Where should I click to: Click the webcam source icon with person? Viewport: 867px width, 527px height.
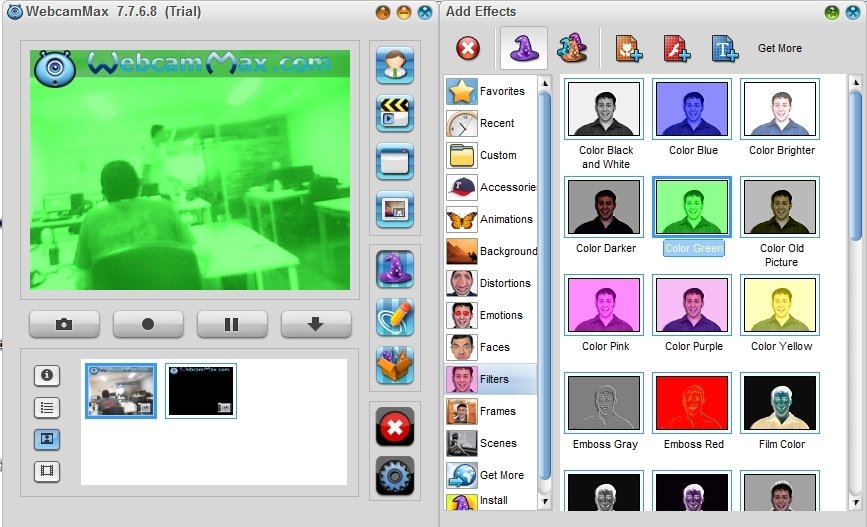click(x=395, y=66)
